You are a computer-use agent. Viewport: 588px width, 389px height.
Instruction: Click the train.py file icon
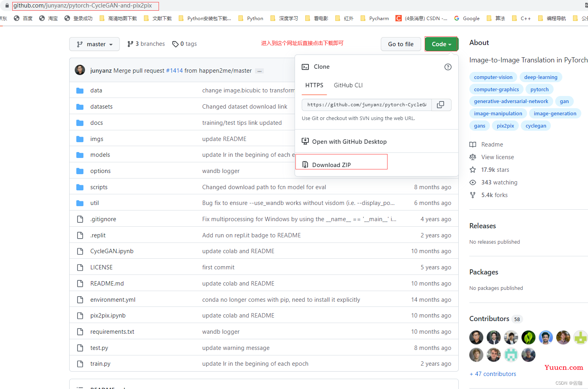coord(80,364)
